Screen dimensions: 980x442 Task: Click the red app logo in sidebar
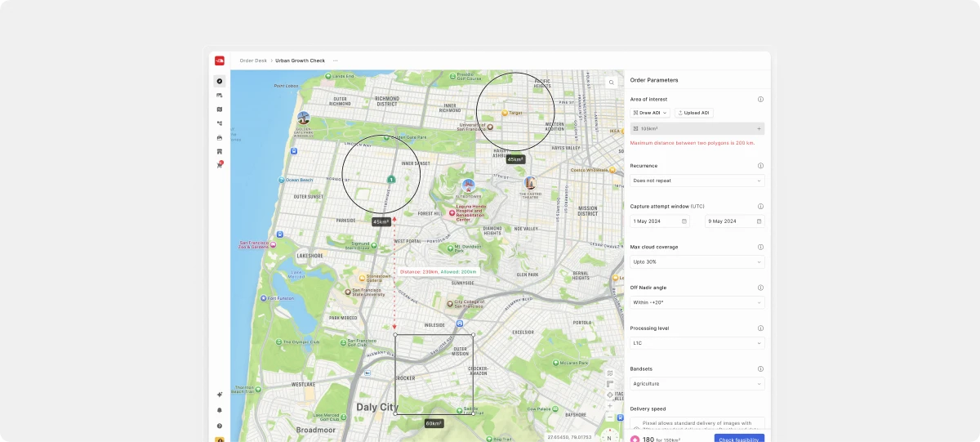coord(220,60)
